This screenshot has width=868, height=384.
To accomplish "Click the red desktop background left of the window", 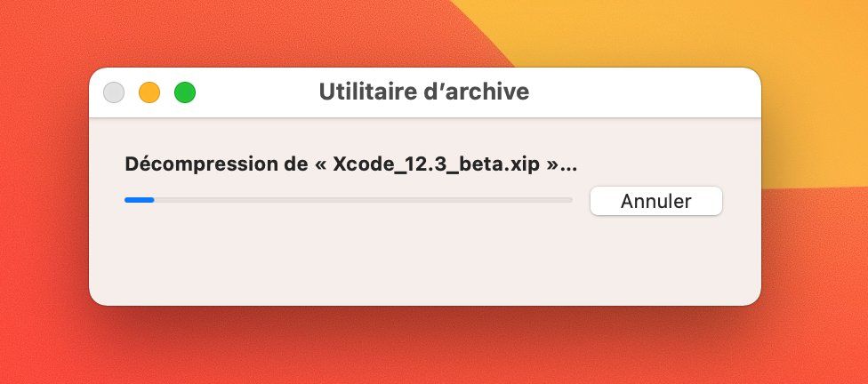I will click(x=44, y=196).
